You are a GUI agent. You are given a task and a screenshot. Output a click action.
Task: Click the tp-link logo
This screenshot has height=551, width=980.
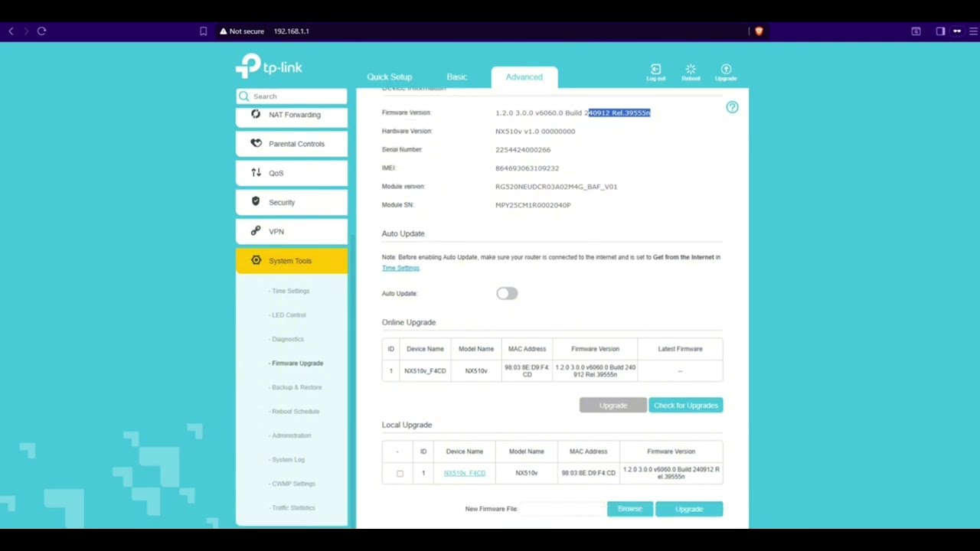(x=269, y=67)
